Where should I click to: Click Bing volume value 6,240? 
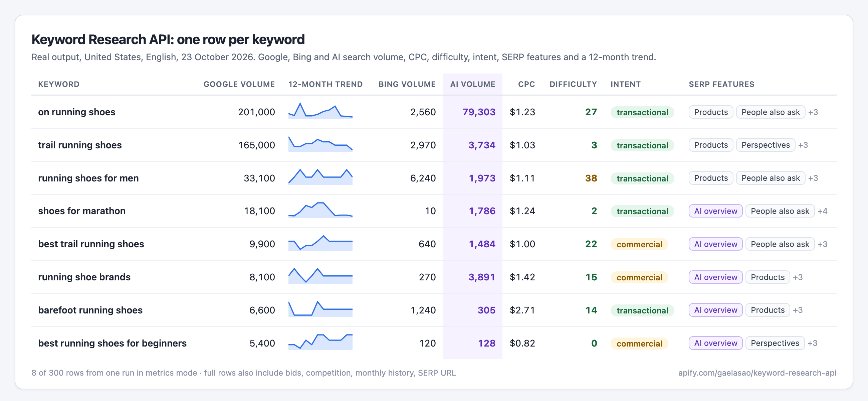423,178
